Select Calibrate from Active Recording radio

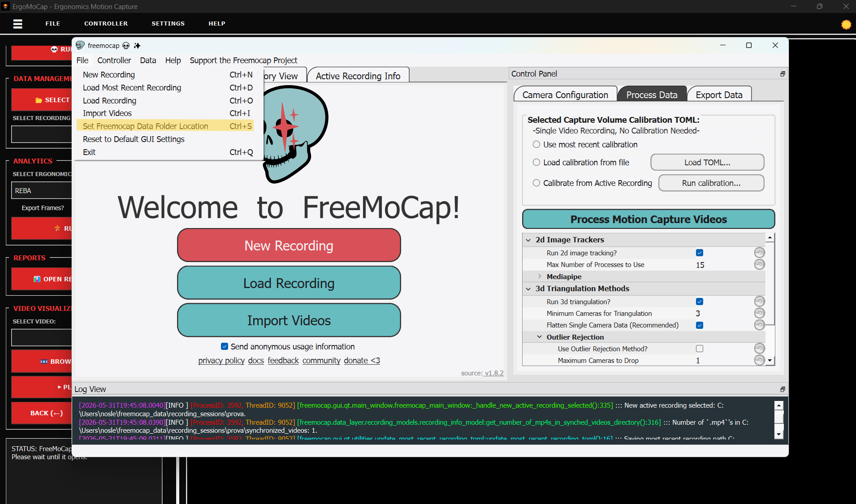(536, 183)
